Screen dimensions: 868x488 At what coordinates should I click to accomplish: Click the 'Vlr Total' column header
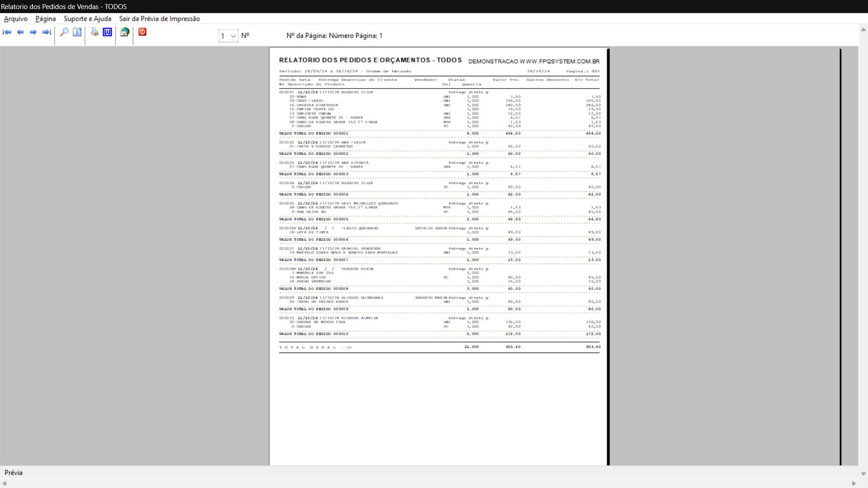point(587,80)
